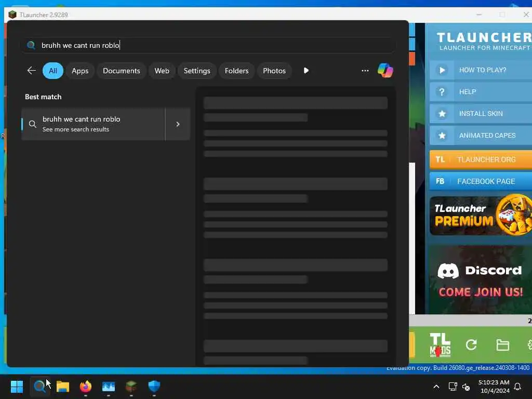Open INSTALL SKIN in TLauncher
This screenshot has height=399, width=532.
click(x=481, y=113)
